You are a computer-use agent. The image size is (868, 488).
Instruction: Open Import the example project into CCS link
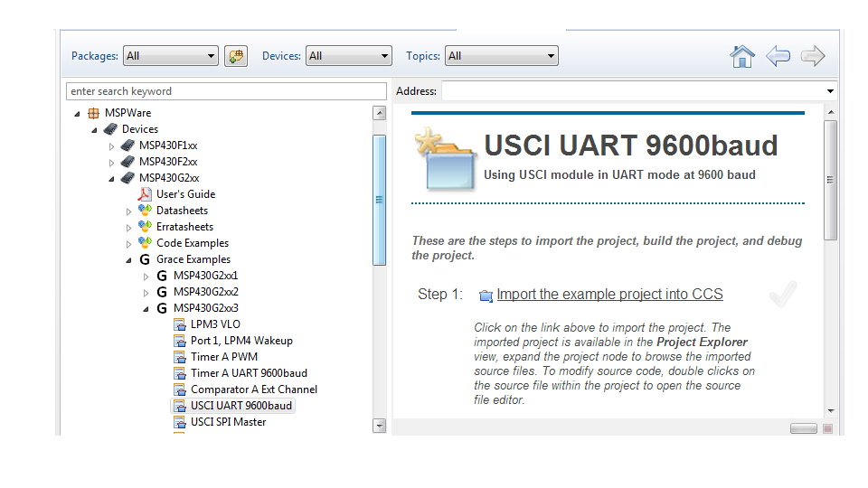609,295
